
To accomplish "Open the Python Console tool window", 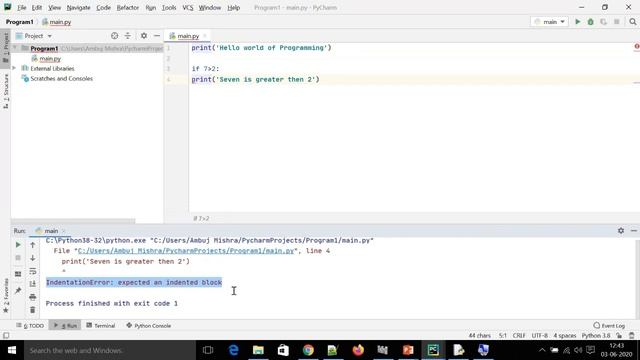I will coord(149,325).
